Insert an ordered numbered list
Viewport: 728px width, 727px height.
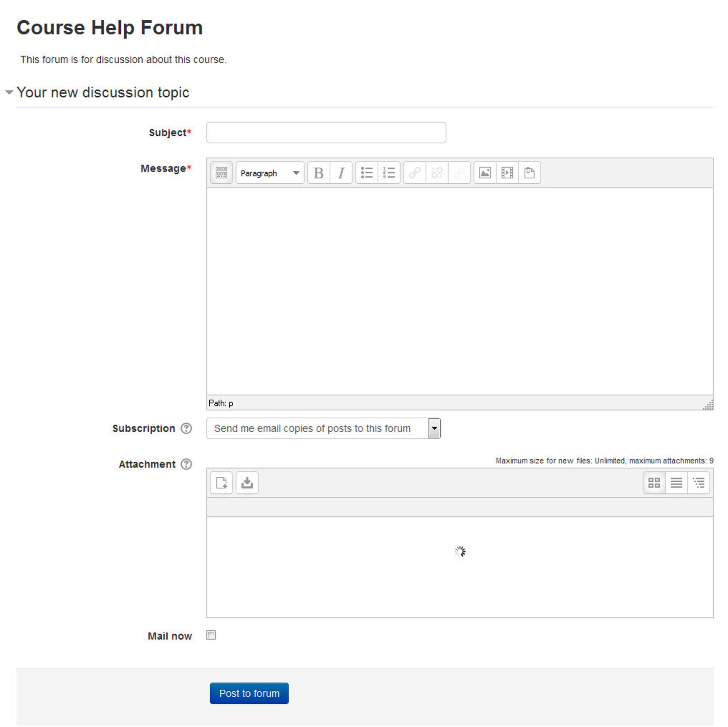[388, 173]
